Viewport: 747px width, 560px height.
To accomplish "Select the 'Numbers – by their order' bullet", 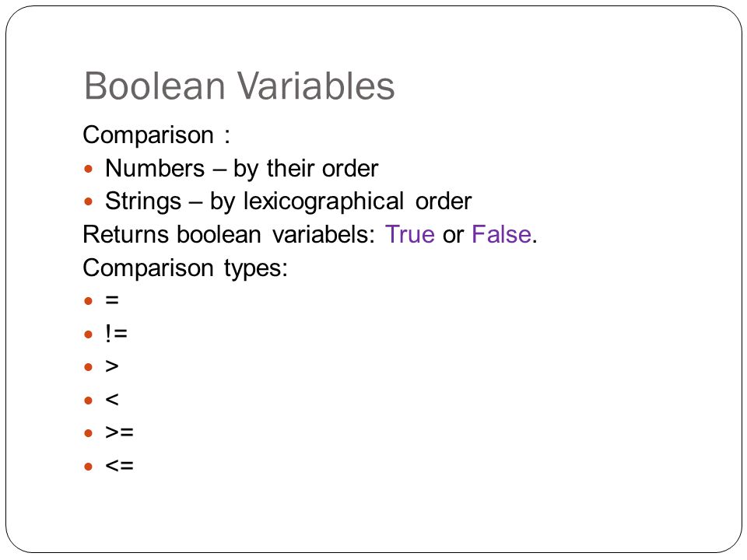I will point(241,168).
